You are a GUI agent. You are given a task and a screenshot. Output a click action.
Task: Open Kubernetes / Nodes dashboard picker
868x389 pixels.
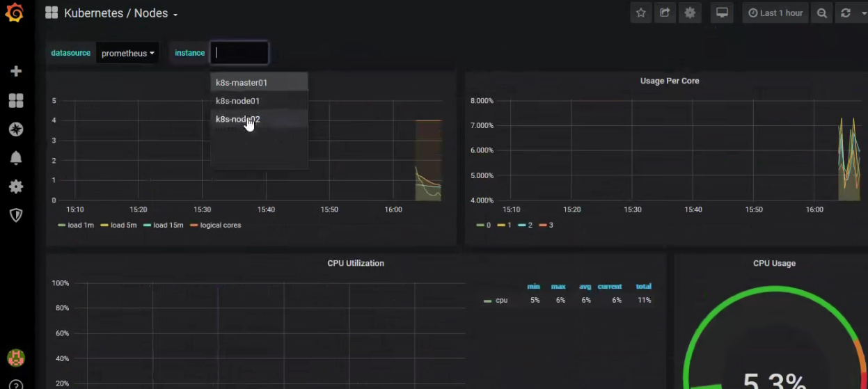(x=120, y=13)
